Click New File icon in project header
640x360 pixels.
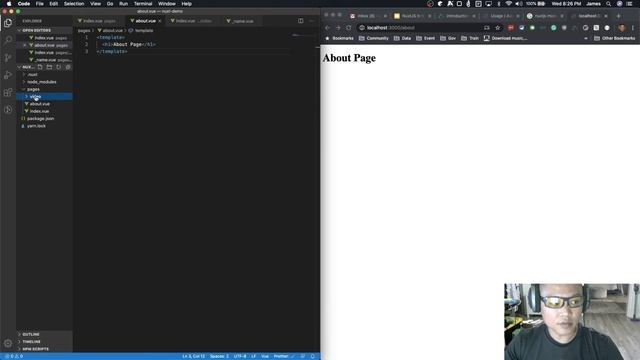point(40,67)
